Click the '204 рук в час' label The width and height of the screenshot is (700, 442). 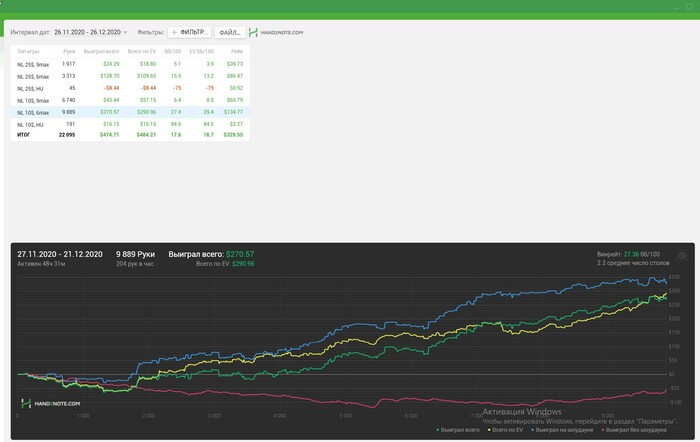tap(135, 264)
